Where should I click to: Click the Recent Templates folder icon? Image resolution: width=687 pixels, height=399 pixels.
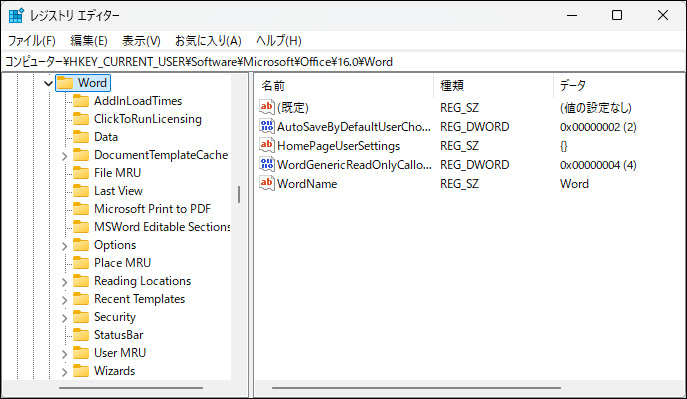(81, 298)
